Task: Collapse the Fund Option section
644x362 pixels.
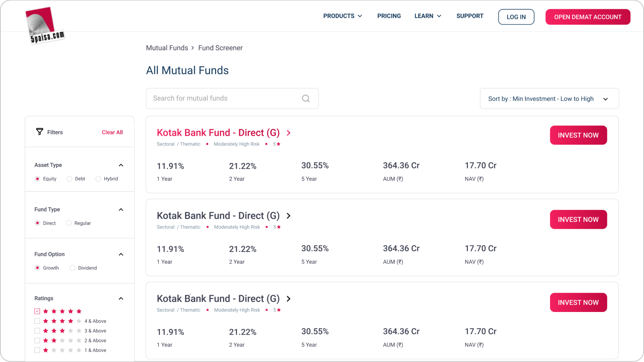Action: click(121, 254)
